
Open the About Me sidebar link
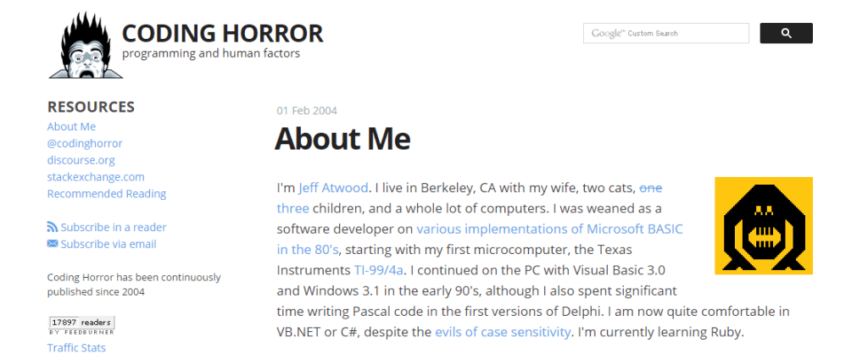click(x=71, y=127)
